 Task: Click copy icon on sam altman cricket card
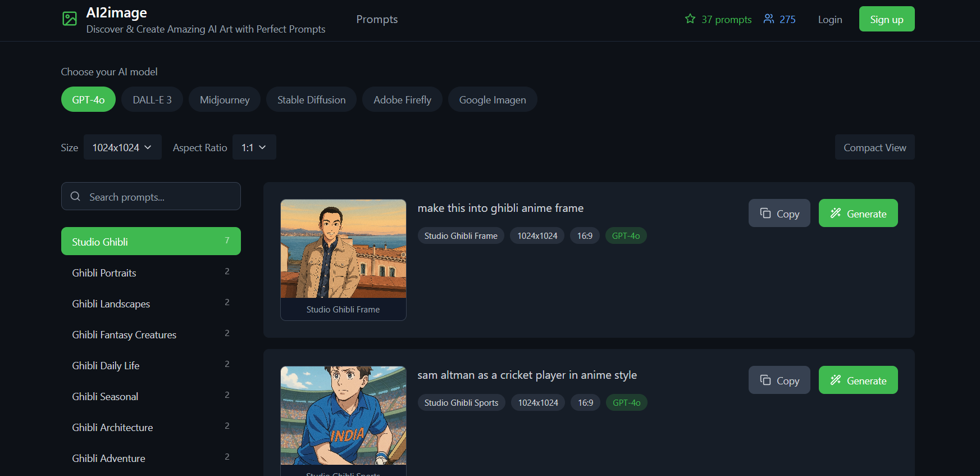765,380
